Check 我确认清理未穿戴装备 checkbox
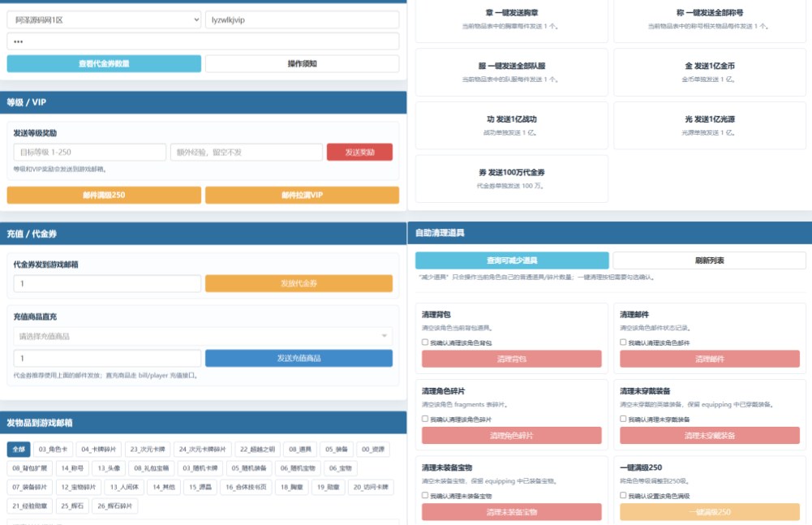Image resolution: width=812 pixels, height=525 pixels. coord(623,419)
